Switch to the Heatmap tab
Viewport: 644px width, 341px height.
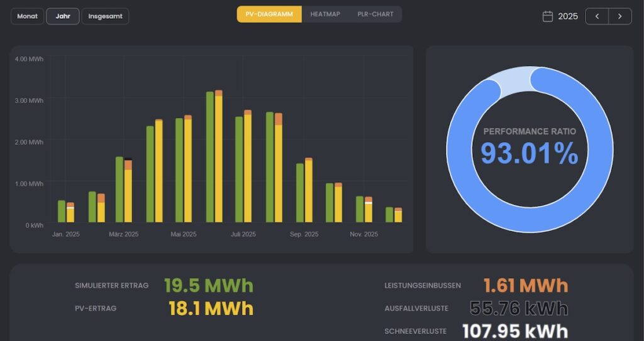(x=325, y=14)
